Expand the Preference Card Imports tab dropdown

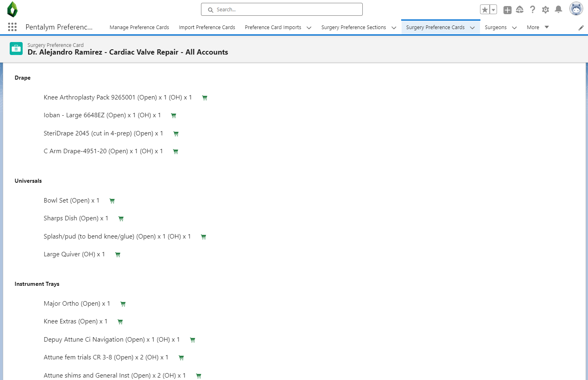click(309, 28)
